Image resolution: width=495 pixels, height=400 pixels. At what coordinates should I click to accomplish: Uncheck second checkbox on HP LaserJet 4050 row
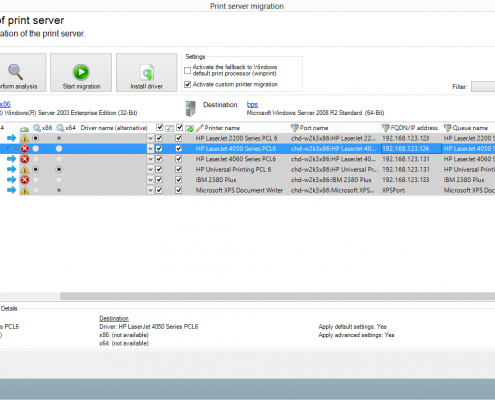179,149
